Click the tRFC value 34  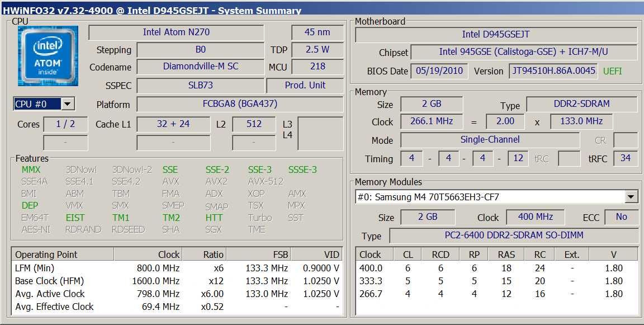pyautogui.click(x=625, y=158)
